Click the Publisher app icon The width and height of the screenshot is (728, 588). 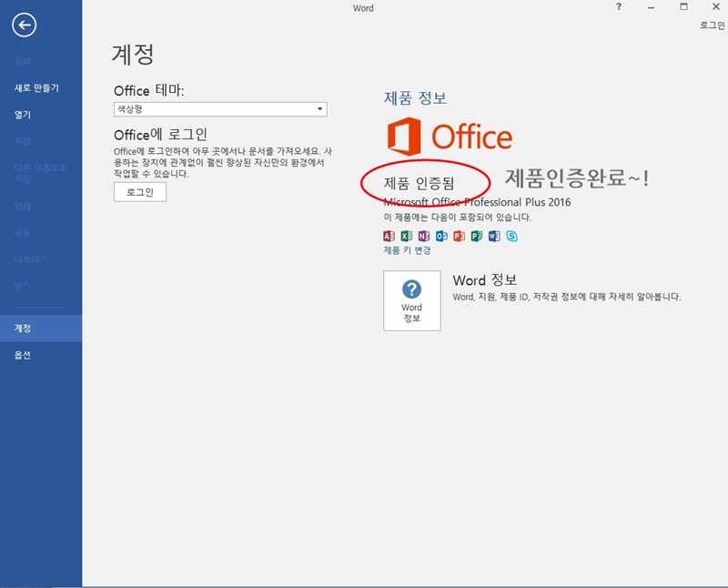pos(476,236)
